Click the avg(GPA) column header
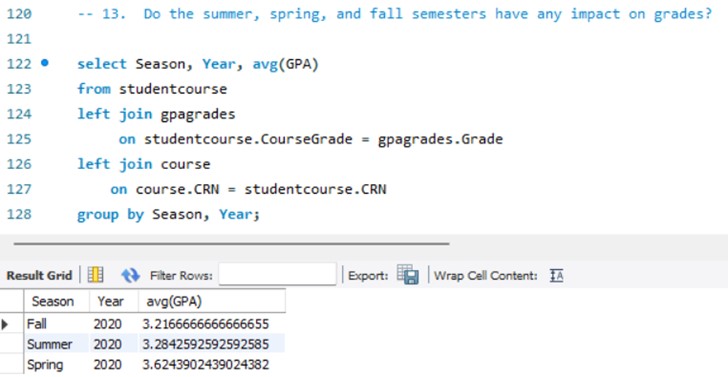 tap(212, 302)
